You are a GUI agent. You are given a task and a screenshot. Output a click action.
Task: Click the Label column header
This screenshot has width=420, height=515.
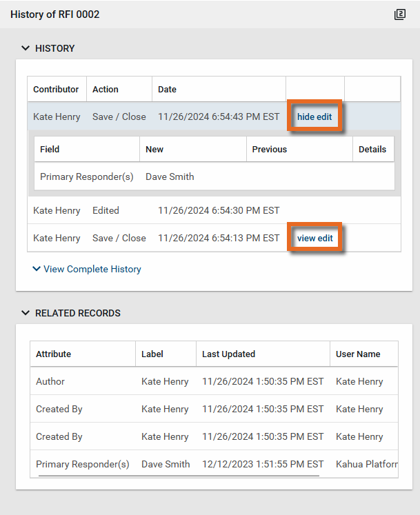(x=152, y=354)
